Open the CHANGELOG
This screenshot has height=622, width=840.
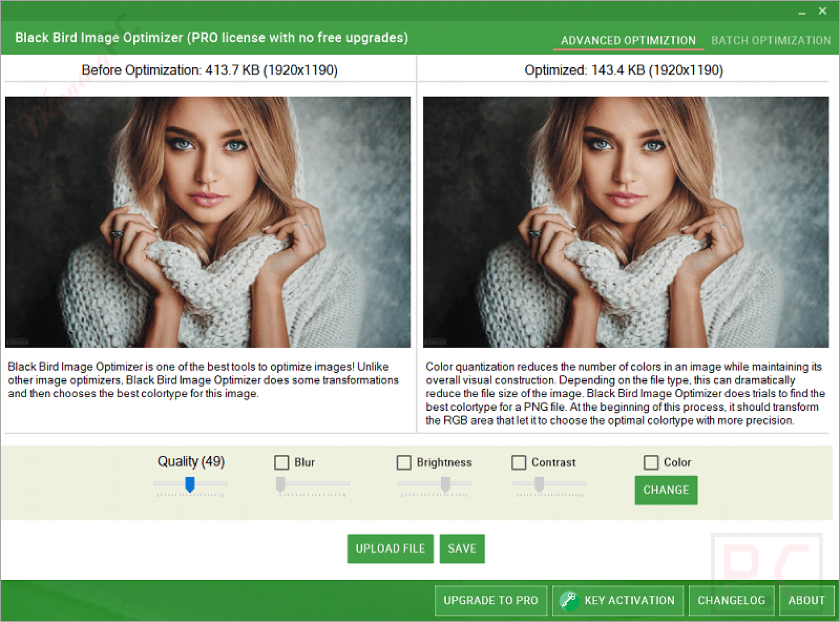click(x=731, y=601)
